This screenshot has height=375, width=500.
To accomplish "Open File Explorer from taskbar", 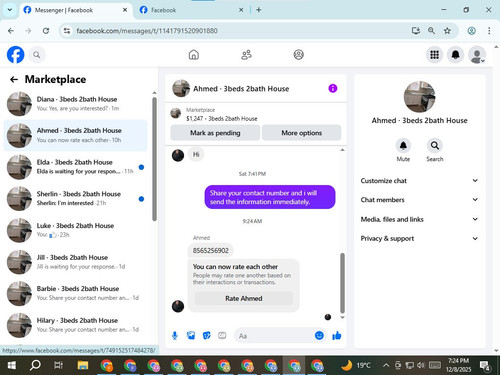I will pos(83,366).
